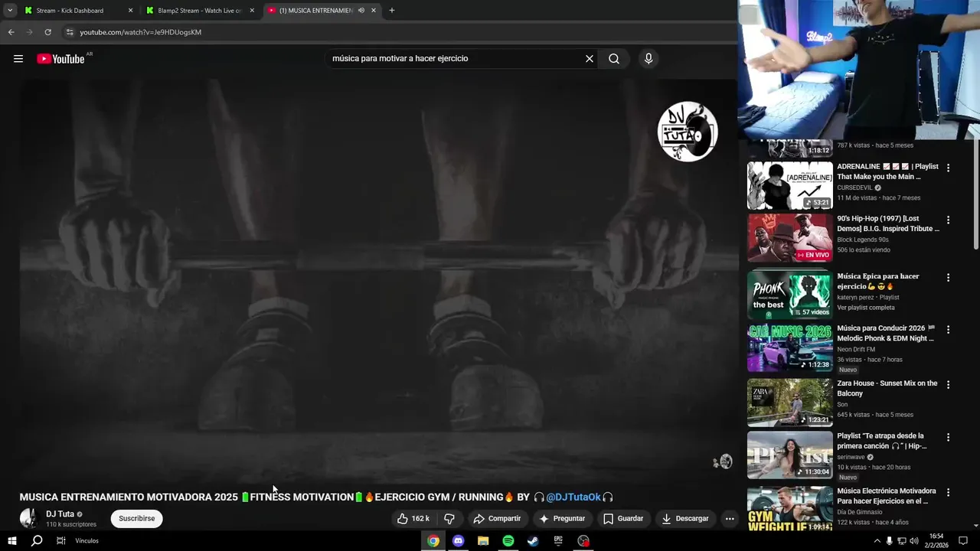Open the ADRENALINE playlist thumbnail
This screenshot has width=980, height=551.
(790, 186)
